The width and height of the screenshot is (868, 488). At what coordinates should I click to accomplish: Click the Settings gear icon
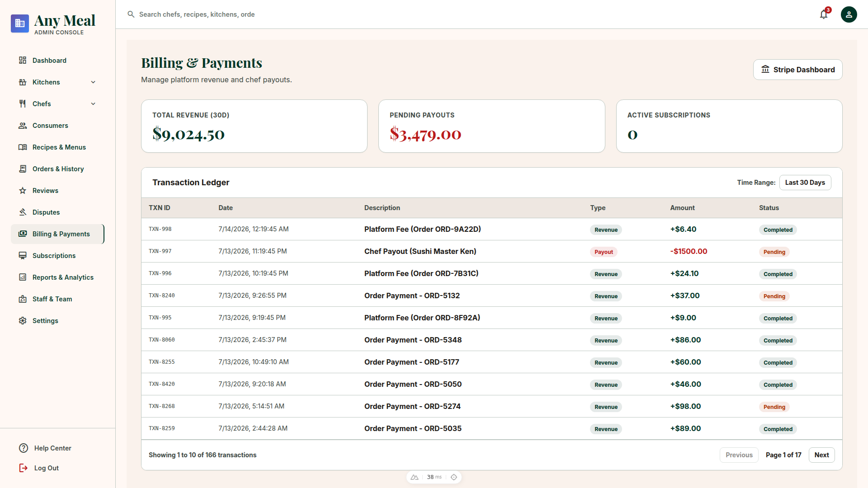23,321
